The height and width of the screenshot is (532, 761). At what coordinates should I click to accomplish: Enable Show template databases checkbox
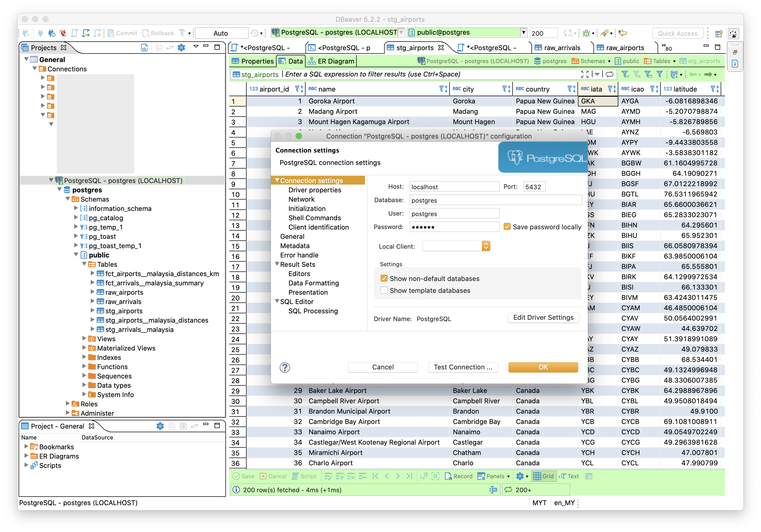pos(383,290)
